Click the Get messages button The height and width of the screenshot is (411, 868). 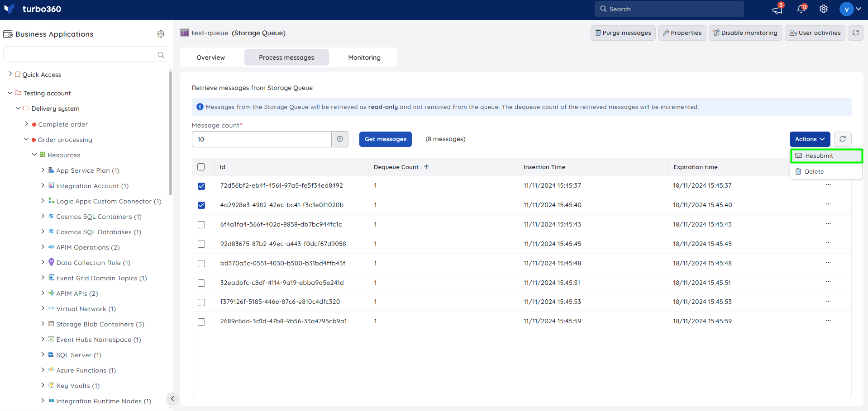[386, 139]
